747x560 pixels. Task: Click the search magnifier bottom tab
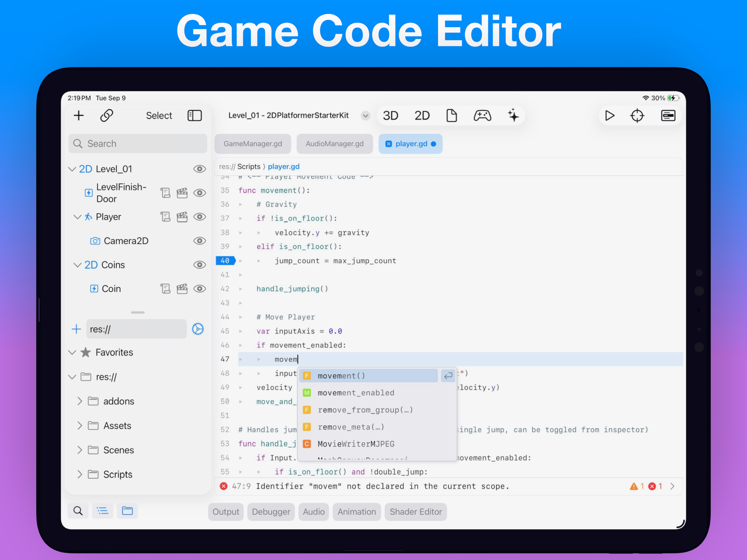coord(78,511)
